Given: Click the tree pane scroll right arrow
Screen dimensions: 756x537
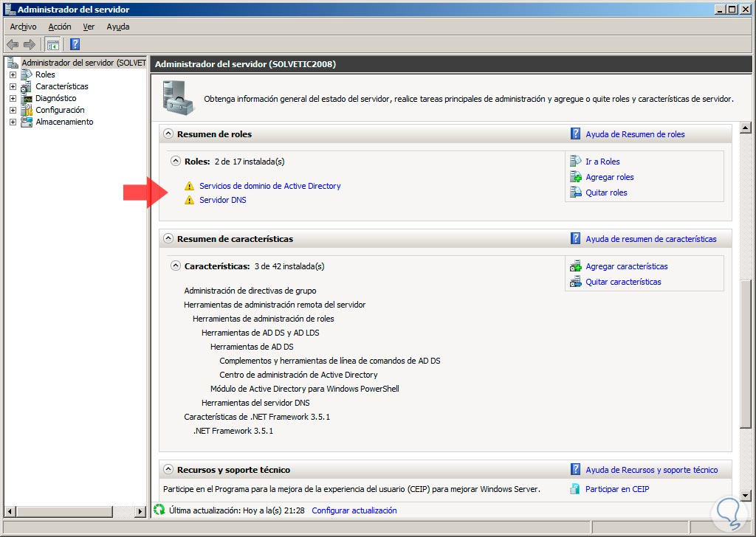Looking at the screenshot, I should (x=140, y=511).
